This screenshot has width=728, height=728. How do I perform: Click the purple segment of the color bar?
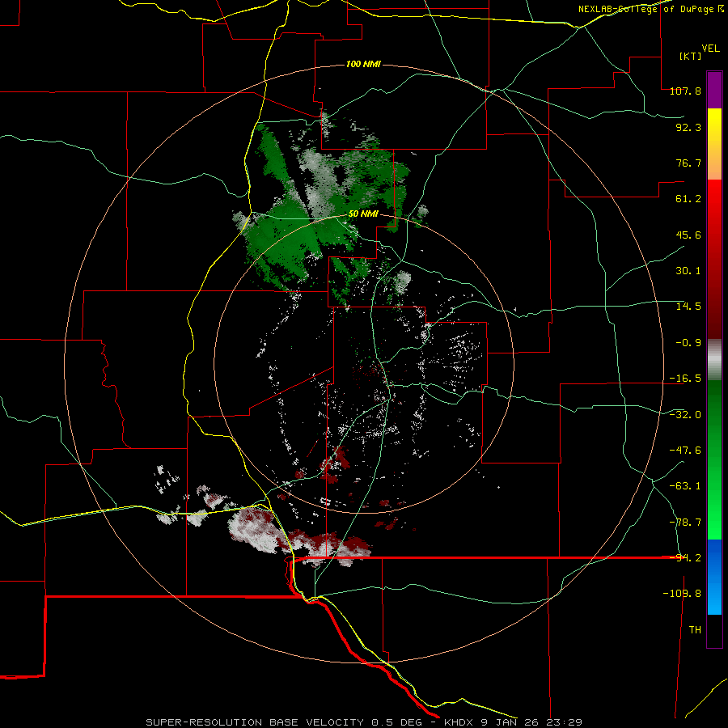(x=714, y=90)
